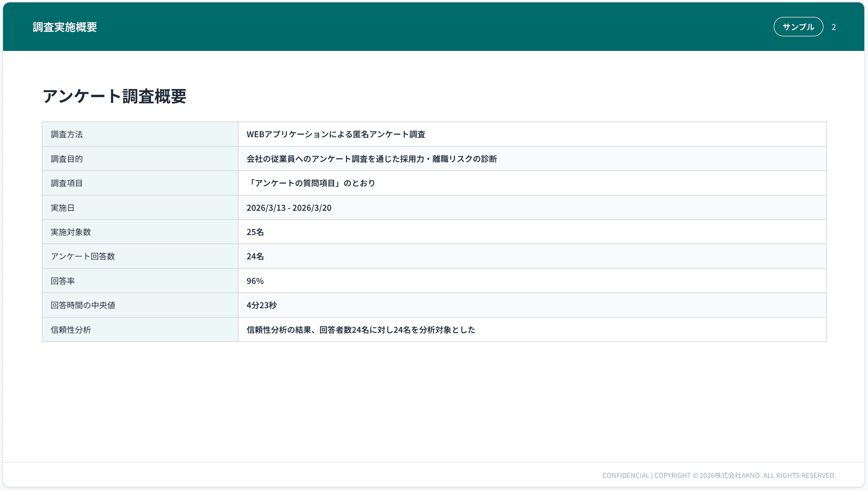
Task: Click the 4分23秒 median time cell
Action: (x=261, y=305)
